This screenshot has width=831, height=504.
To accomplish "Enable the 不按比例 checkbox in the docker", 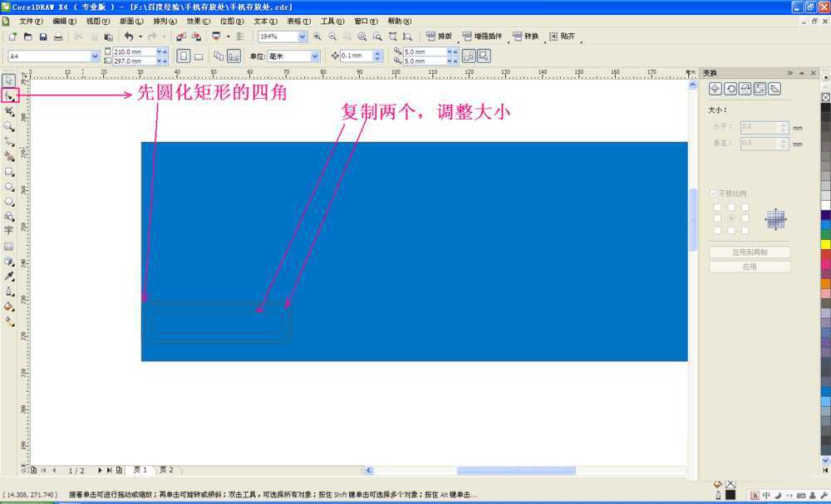I will point(715,193).
